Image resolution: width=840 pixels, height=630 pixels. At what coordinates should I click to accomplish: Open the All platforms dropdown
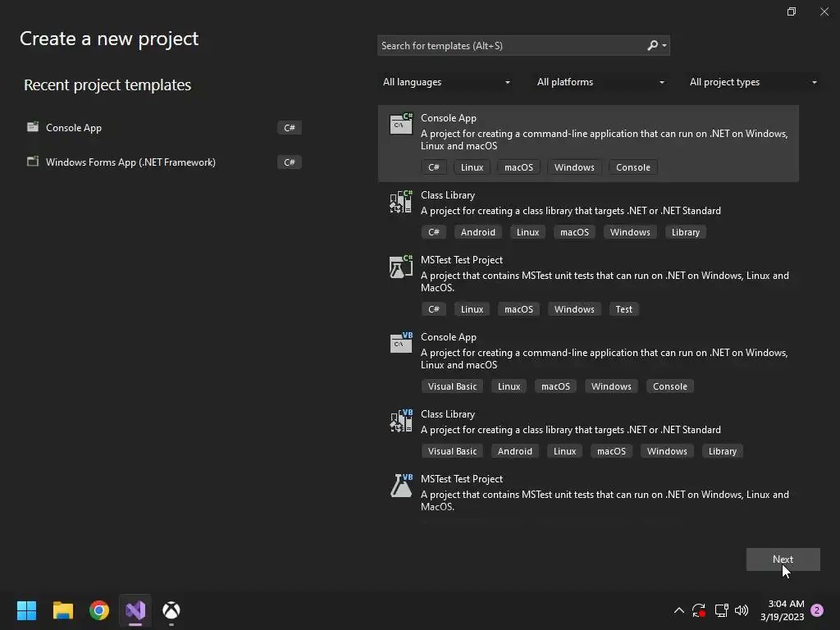[600, 82]
